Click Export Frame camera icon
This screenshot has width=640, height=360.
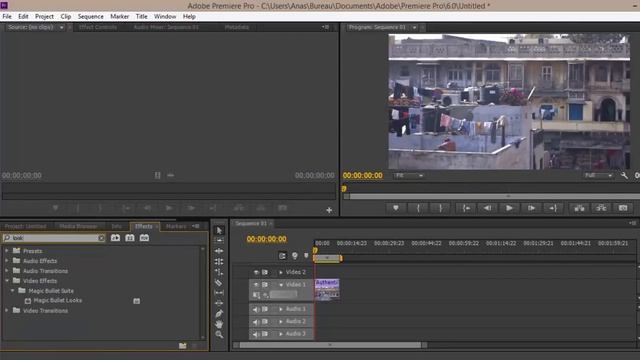[623, 208]
